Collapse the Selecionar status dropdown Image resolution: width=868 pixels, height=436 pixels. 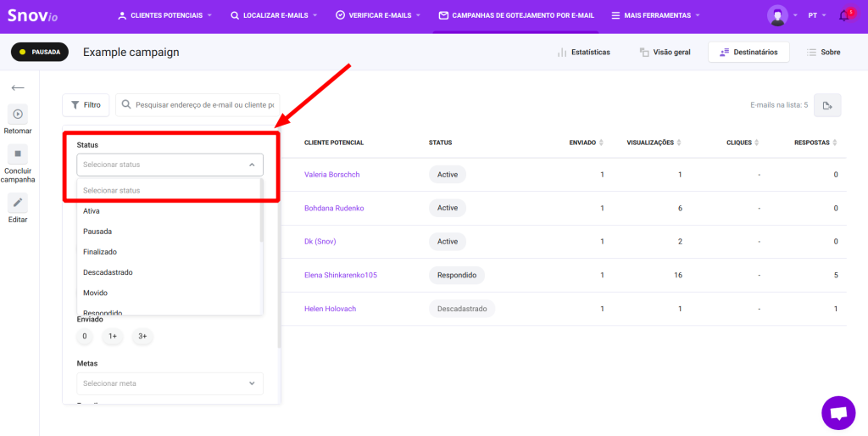(170, 165)
